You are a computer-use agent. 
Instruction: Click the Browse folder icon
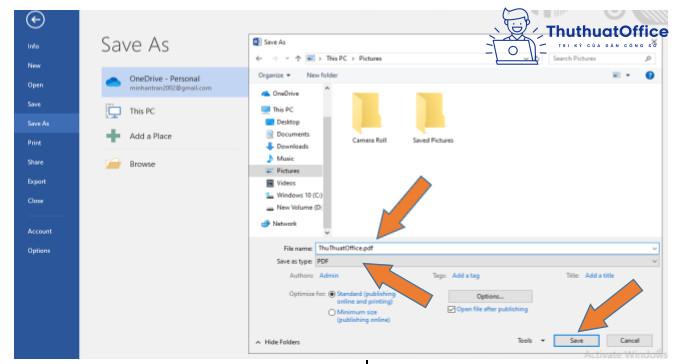(113, 164)
